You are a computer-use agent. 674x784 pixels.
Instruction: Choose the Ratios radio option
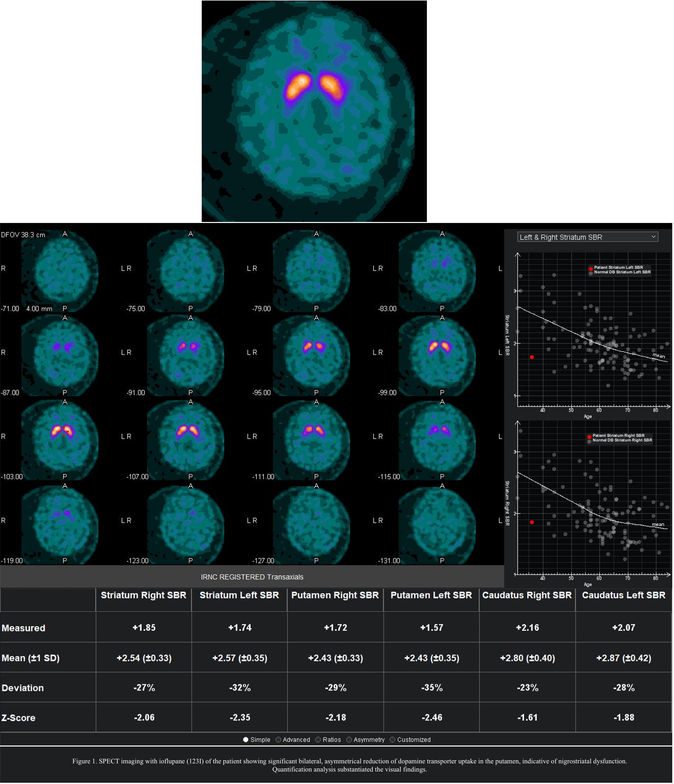coord(318,739)
